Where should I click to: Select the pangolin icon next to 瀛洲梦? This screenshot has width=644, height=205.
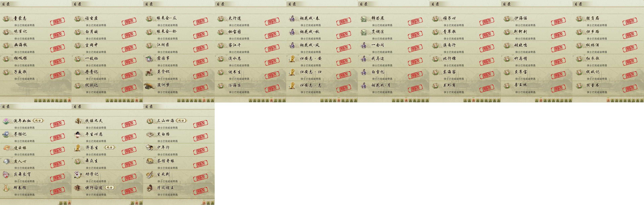(x=149, y=85)
